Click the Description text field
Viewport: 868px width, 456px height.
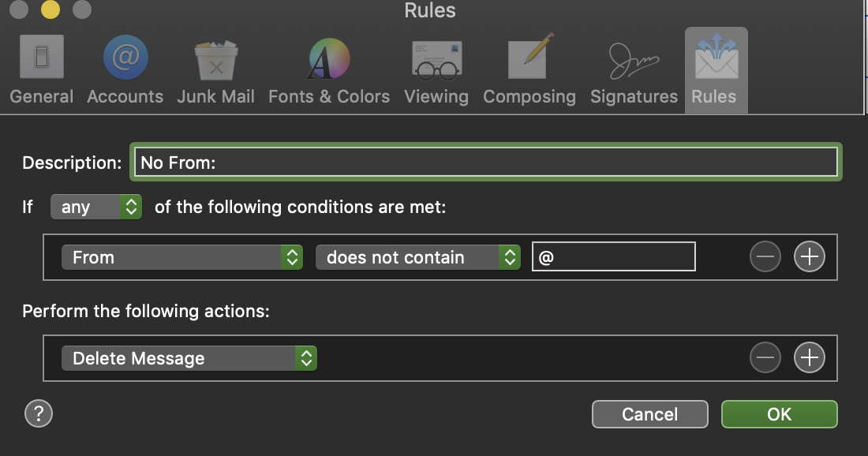[x=485, y=163]
